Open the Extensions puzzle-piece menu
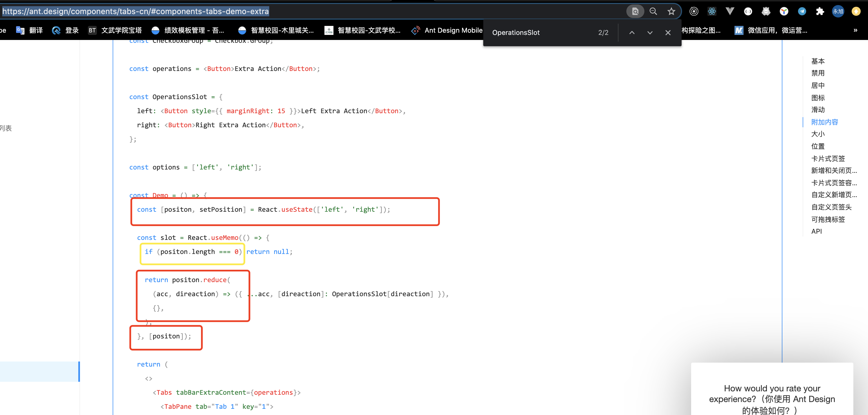868x415 pixels. 820,12
